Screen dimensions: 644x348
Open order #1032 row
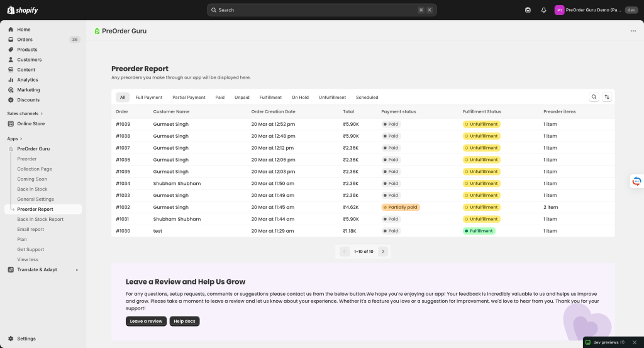click(x=123, y=207)
